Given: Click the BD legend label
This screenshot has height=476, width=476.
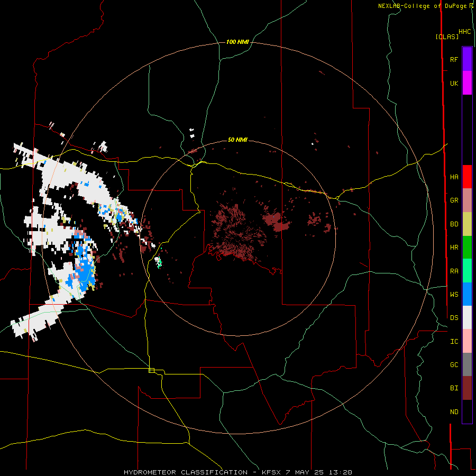Looking at the screenshot, I should tap(454, 224).
